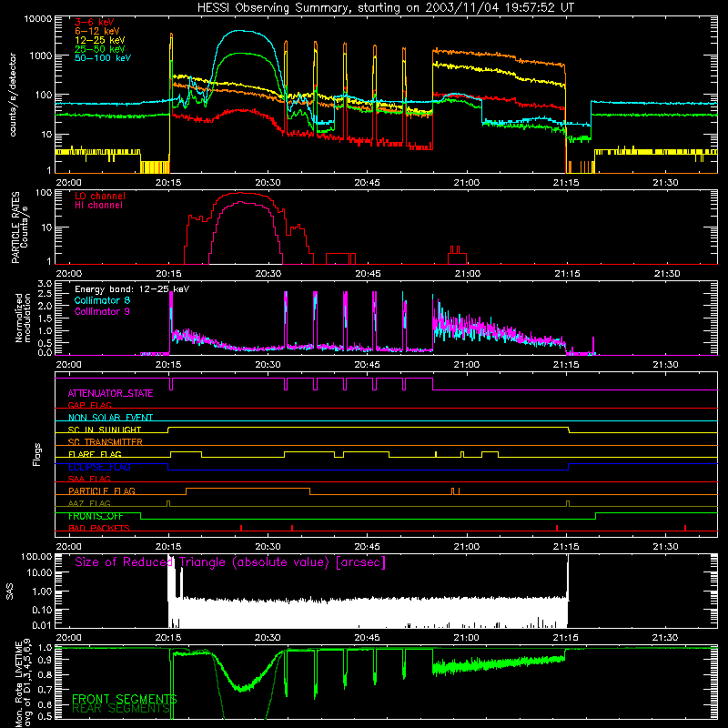
Task: Click the Collimator 8 legend label
Action: click(102, 300)
